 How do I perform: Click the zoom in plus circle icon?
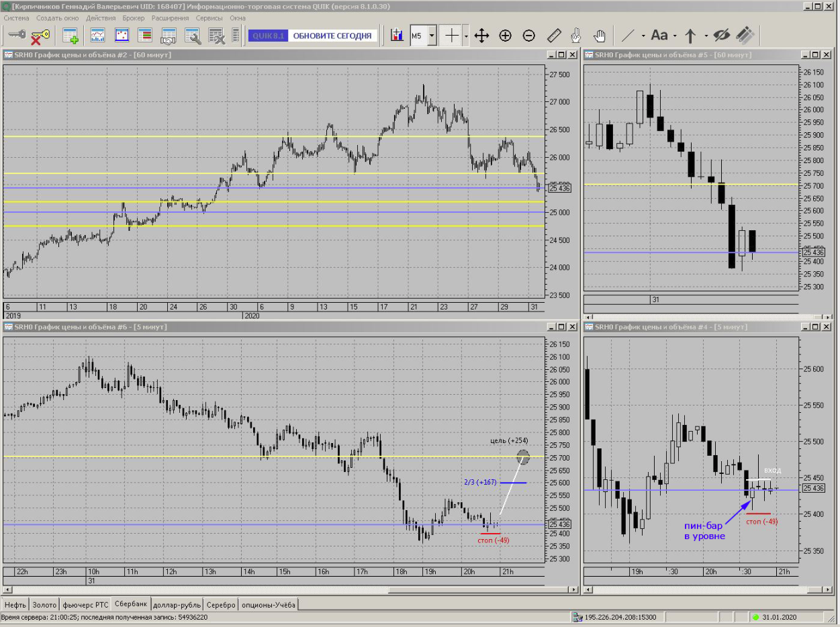pyautogui.click(x=506, y=36)
